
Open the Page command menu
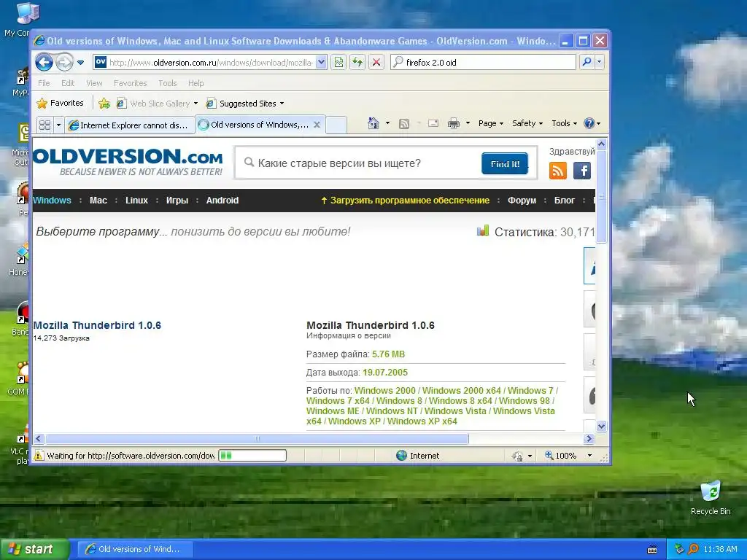pyautogui.click(x=491, y=123)
